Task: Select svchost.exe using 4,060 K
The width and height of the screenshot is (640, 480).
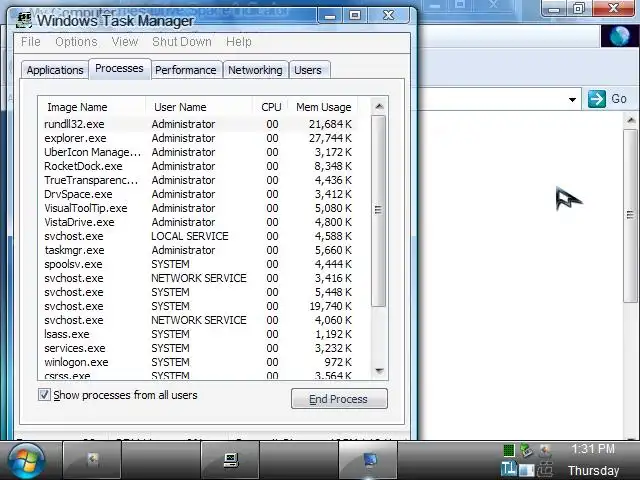Action: (198, 320)
